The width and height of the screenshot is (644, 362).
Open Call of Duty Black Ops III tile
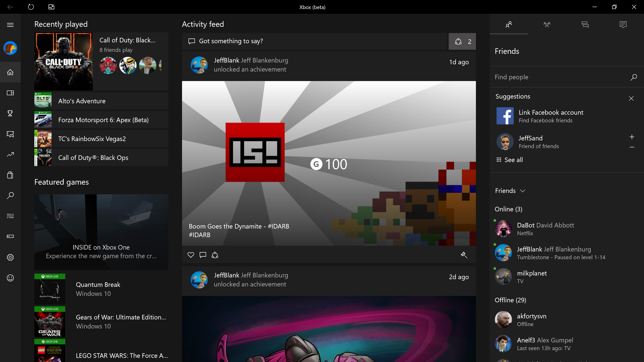coord(101,61)
